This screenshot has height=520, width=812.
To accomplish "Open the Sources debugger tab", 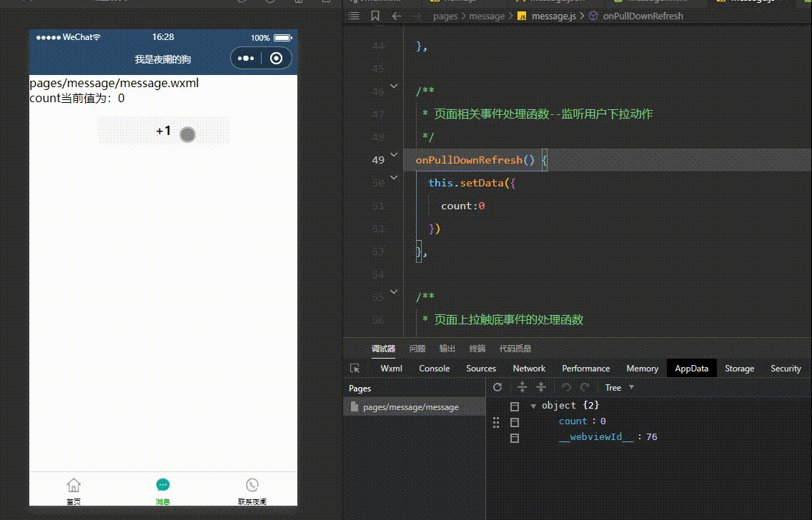I will [x=481, y=369].
